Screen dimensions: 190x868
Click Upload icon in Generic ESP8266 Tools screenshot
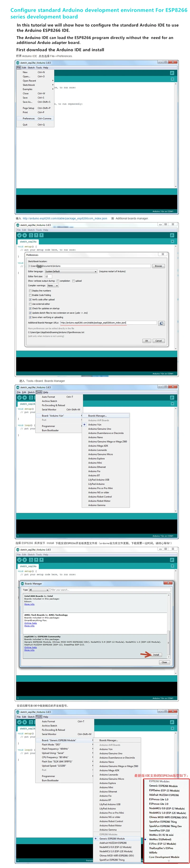tap(24, 722)
